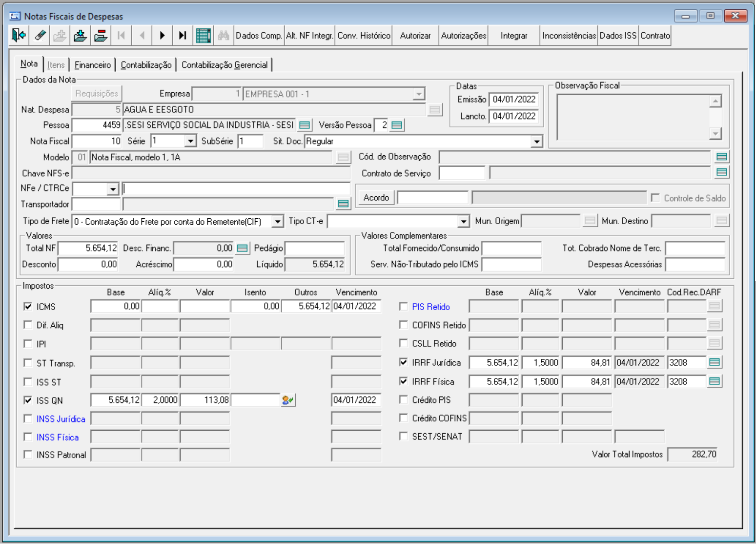Open Inconsistências from the toolbar

pyautogui.click(x=569, y=36)
